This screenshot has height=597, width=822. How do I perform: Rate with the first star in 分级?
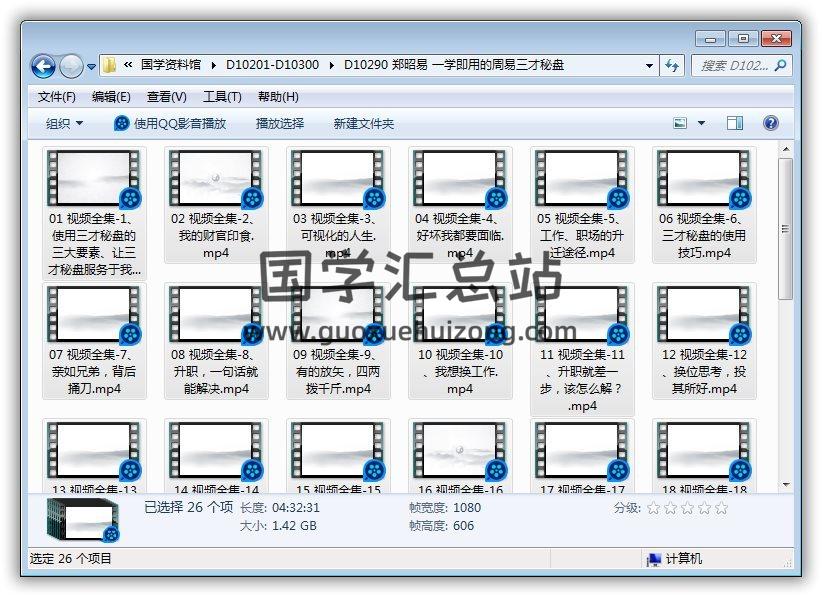(654, 508)
